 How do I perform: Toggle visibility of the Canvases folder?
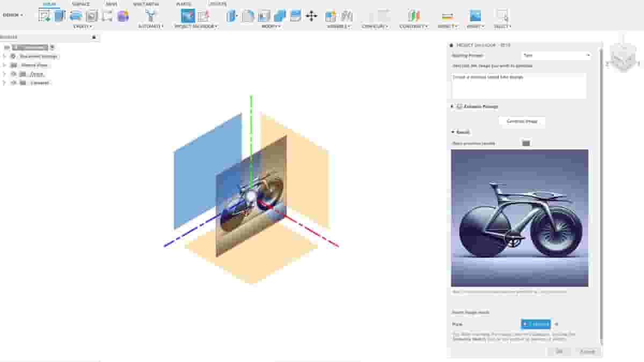13,83
